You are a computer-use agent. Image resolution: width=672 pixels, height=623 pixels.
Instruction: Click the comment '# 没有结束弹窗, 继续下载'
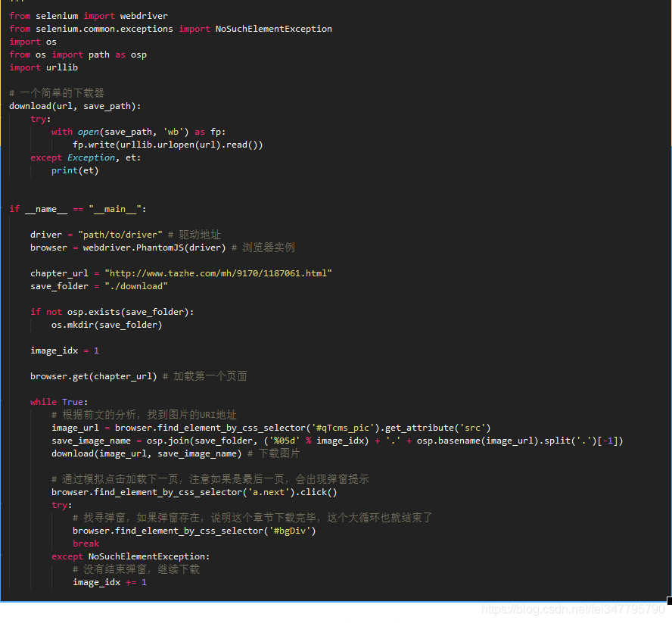pyautogui.click(x=136, y=569)
